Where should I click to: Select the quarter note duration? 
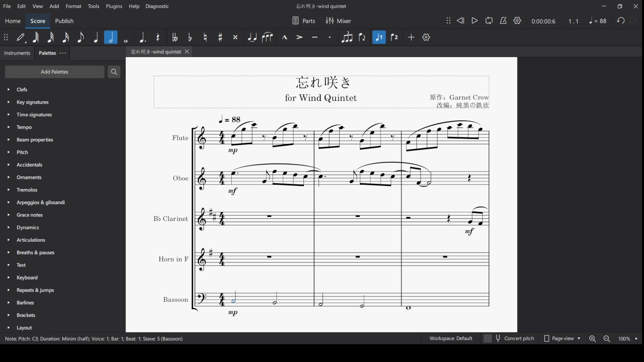[96, 37]
